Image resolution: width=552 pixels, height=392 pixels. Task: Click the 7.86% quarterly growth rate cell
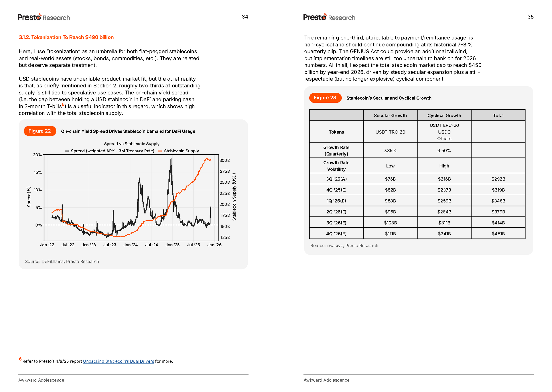click(x=390, y=151)
